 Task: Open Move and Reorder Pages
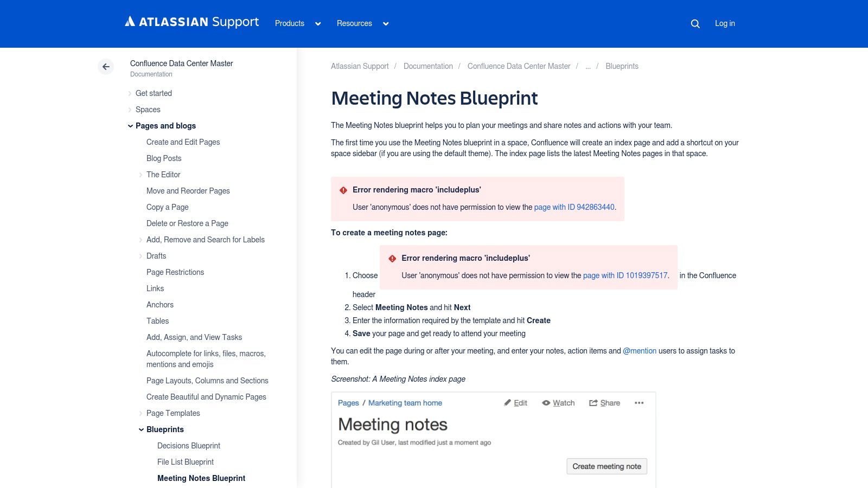[188, 191]
